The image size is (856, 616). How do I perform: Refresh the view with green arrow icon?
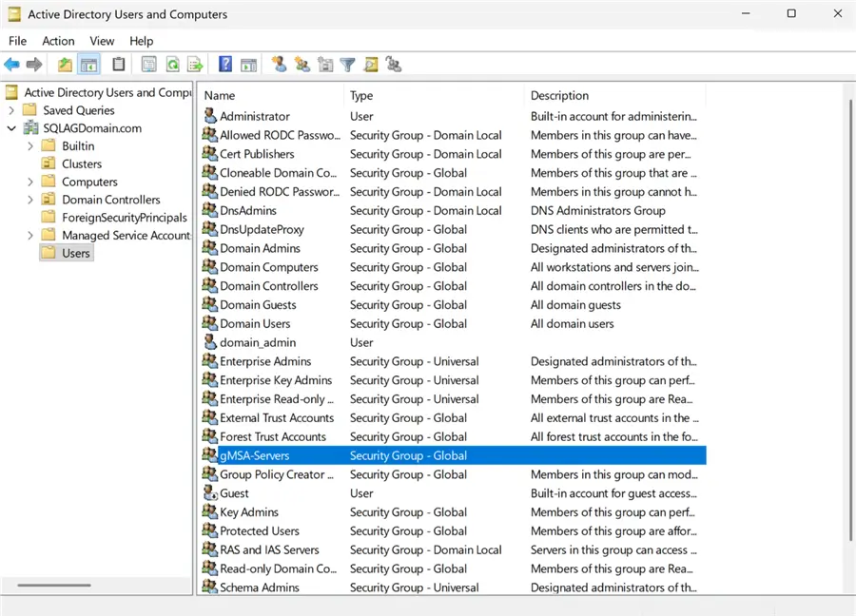[x=172, y=65]
